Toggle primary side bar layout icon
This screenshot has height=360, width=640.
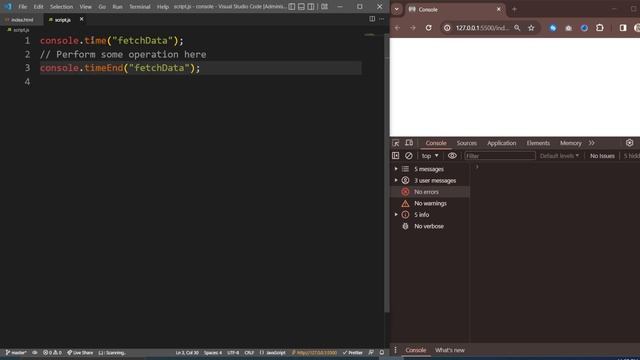point(291,7)
